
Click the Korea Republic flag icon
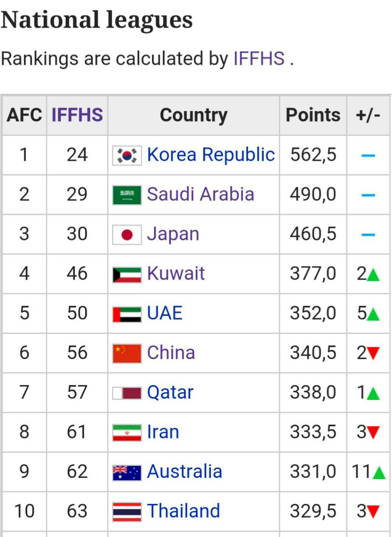[x=127, y=155]
